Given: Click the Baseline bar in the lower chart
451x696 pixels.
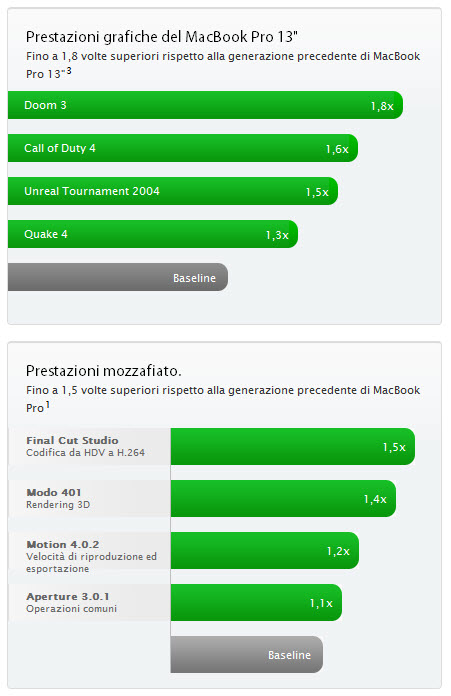Looking at the screenshot, I should coord(247,655).
